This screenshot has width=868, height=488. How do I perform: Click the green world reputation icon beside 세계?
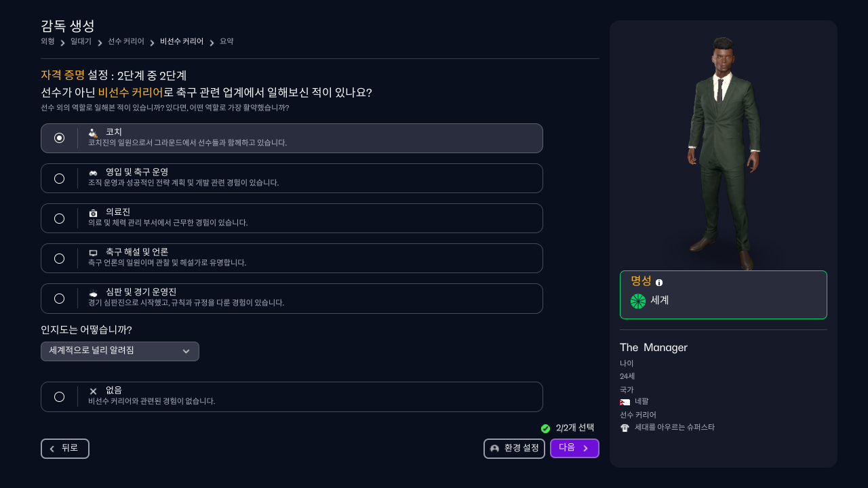[637, 300]
